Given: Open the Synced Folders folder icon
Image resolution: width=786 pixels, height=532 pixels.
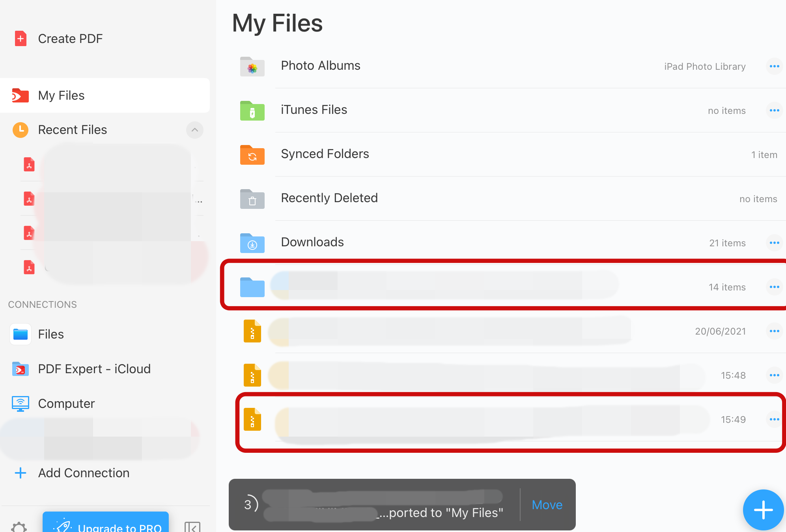Looking at the screenshot, I should (x=252, y=155).
